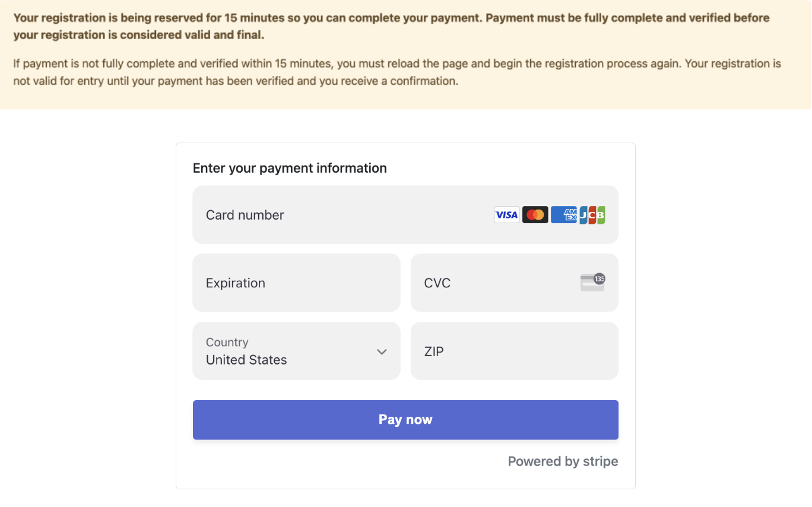Click the American Express logo
Viewport: 812px width, 507px height.
(563, 215)
